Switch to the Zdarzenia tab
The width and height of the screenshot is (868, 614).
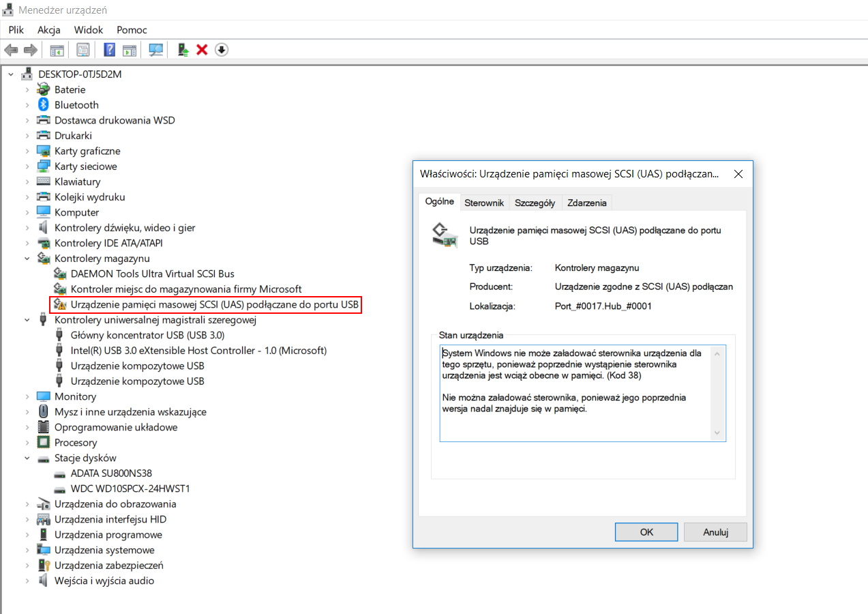click(587, 203)
